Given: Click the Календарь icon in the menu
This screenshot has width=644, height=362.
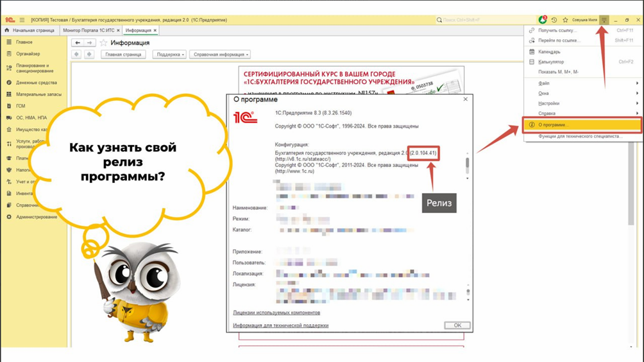Looking at the screenshot, I should [532, 52].
